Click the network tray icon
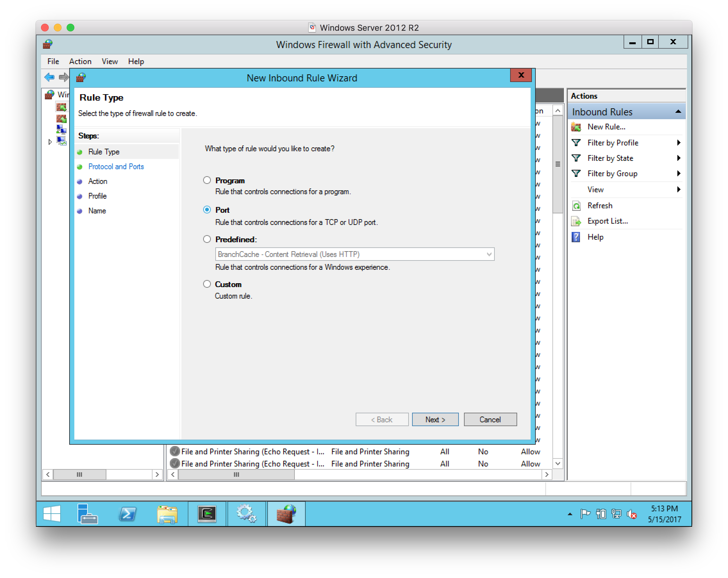Screen dimensions: 728x578 coord(616,514)
